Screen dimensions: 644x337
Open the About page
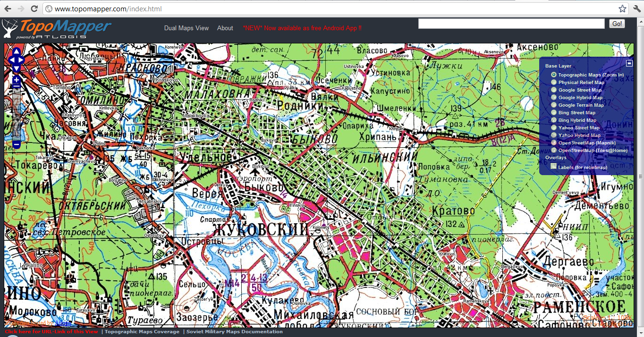[x=225, y=28]
